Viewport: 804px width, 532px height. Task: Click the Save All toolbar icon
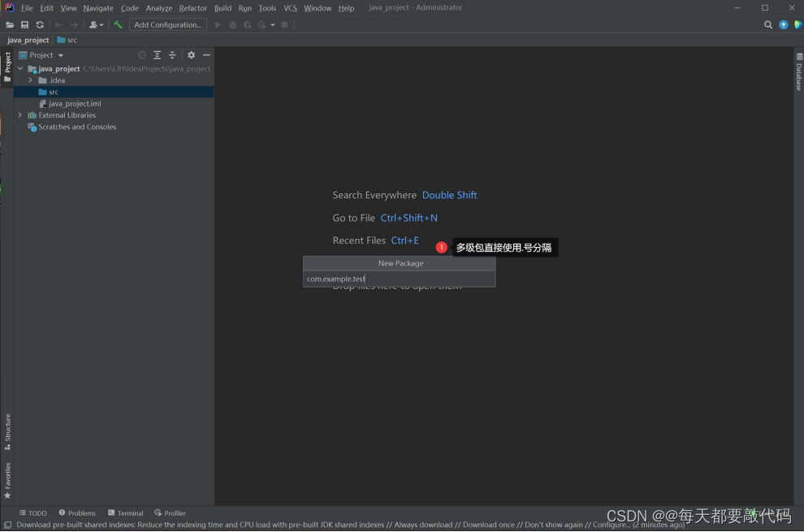coord(24,24)
